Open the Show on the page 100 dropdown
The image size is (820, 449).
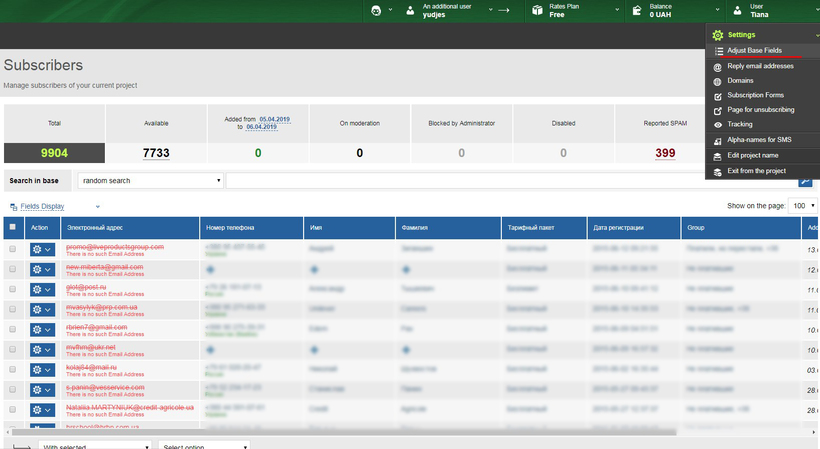click(803, 206)
